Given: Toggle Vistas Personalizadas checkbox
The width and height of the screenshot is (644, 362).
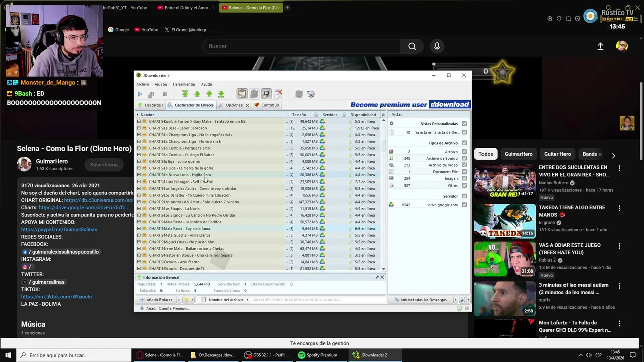Looking at the screenshot, I should coord(464,124).
